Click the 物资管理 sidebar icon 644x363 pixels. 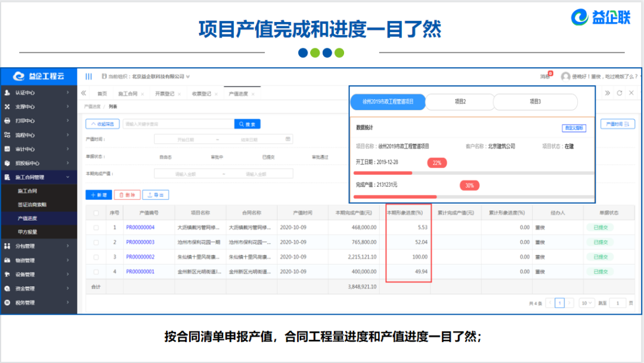point(7,260)
